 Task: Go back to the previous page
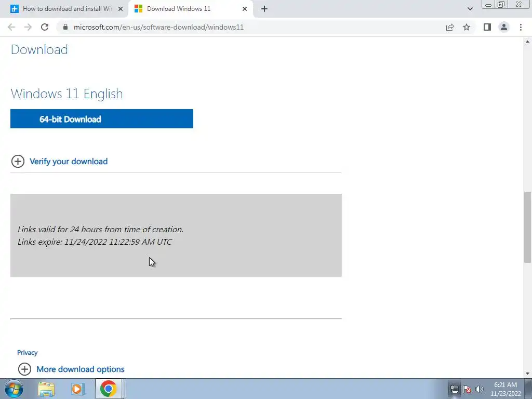[11, 27]
